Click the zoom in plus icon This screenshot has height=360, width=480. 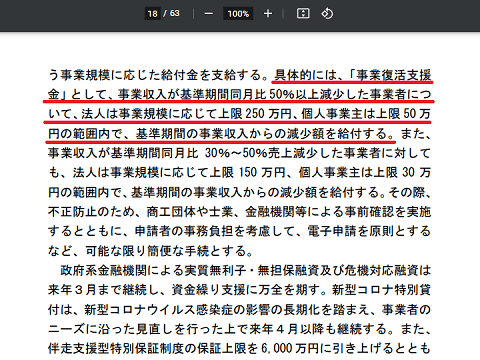(x=268, y=14)
